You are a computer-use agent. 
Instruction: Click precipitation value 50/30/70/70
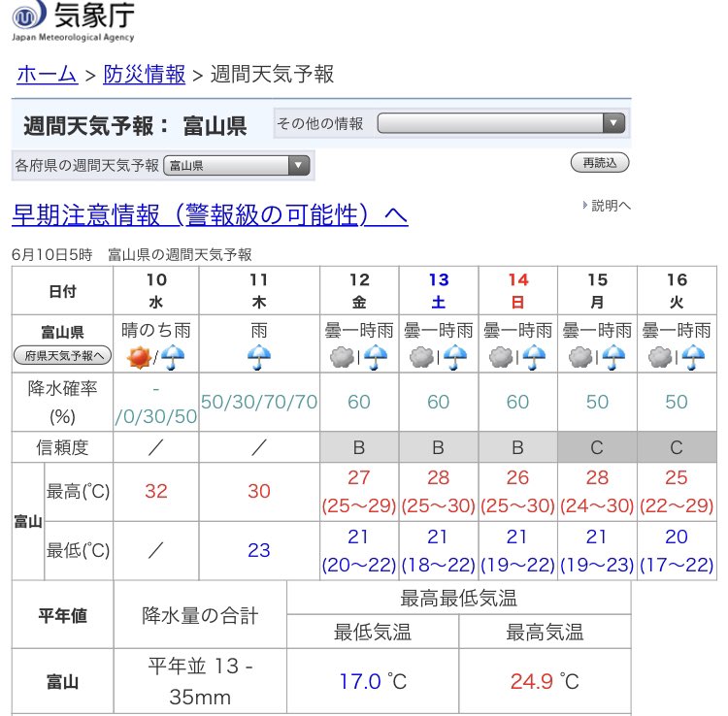259,402
